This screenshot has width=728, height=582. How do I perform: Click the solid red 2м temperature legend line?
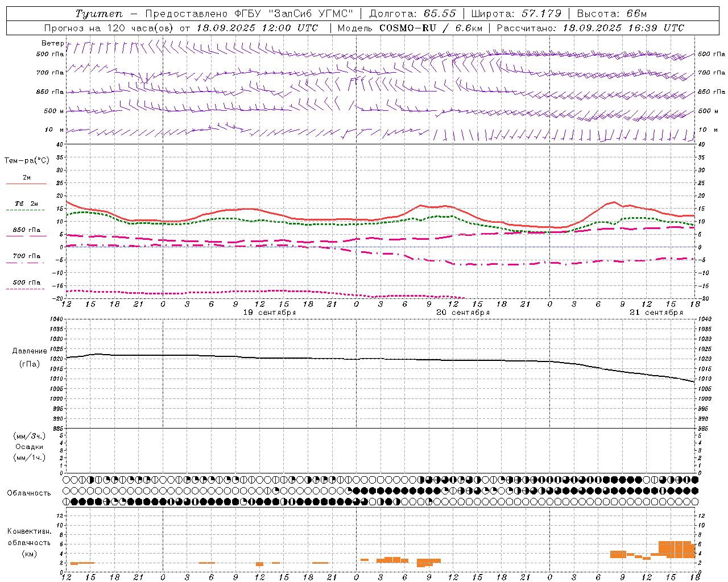pyautogui.click(x=26, y=184)
